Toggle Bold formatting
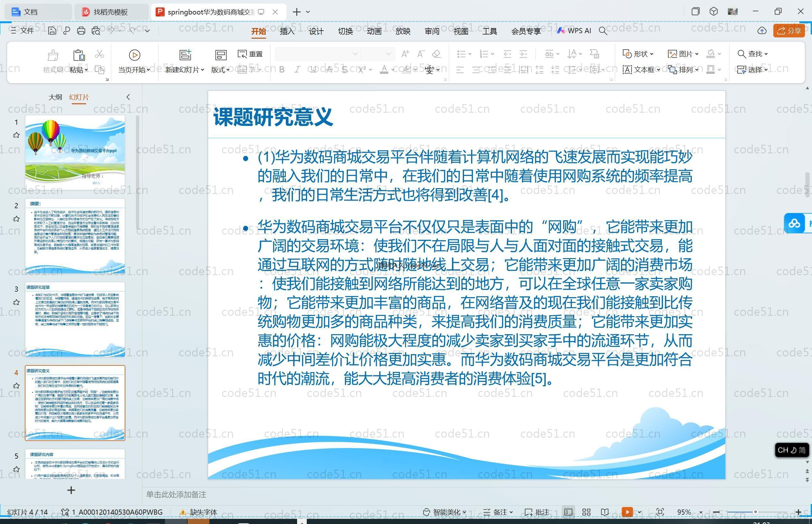Image resolution: width=812 pixels, height=524 pixels. [282, 69]
